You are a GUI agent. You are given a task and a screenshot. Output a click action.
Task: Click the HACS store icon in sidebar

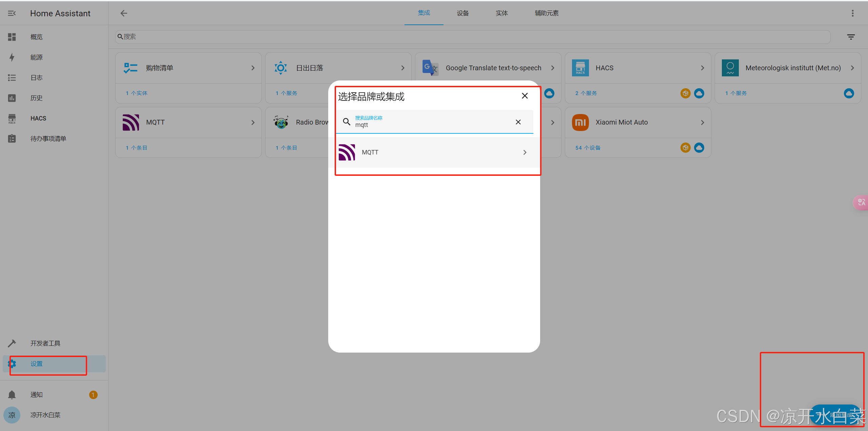coord(12,118)
